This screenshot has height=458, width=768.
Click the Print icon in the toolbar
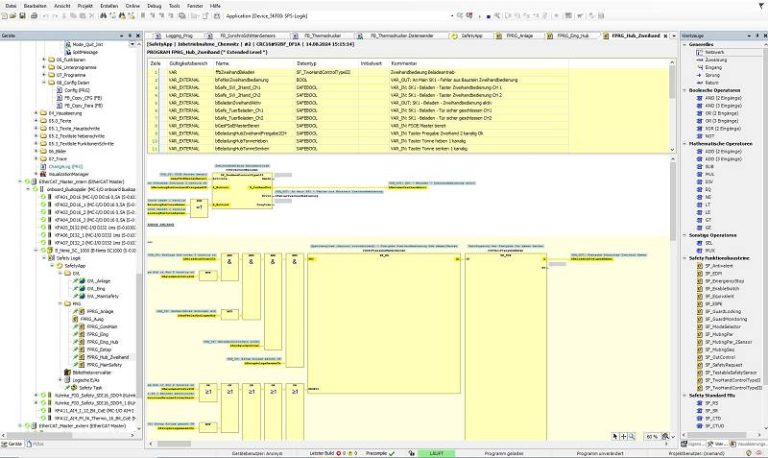pyautogui.click(x=36, y=18)
